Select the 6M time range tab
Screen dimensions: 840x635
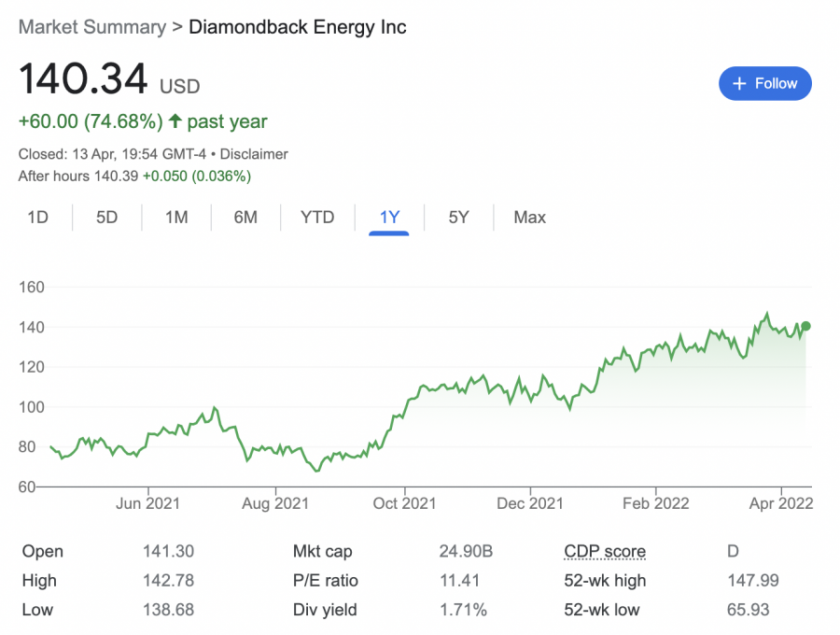coord(245,217)
